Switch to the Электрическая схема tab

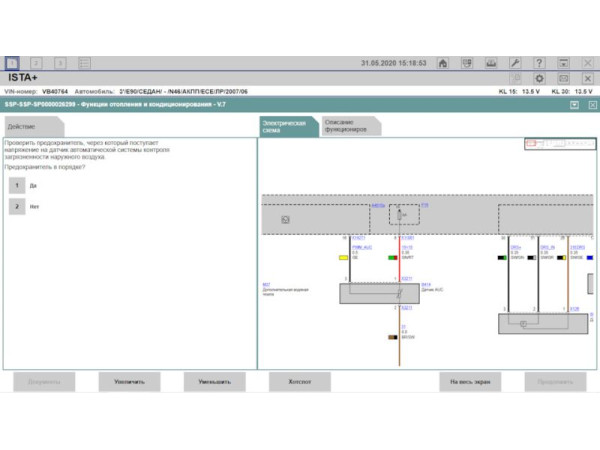[x=287, y=127]
